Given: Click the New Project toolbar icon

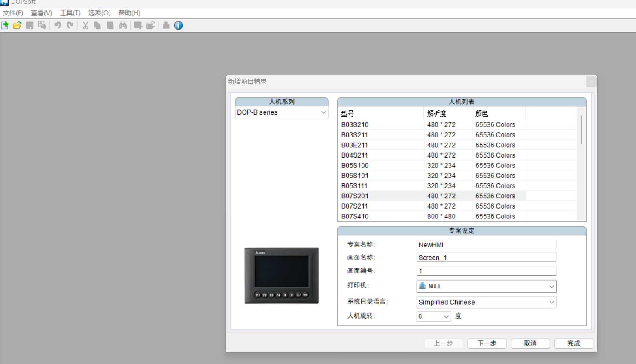Looking at the screenshot, I should [x=5, y=25].
